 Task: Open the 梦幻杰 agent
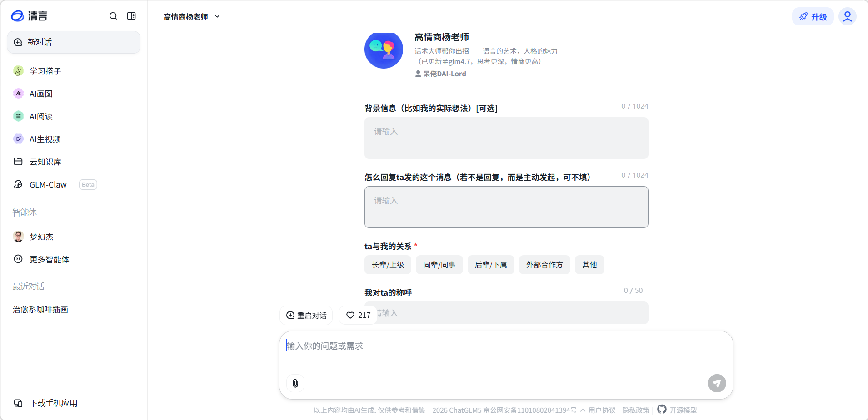coord(74,237)
